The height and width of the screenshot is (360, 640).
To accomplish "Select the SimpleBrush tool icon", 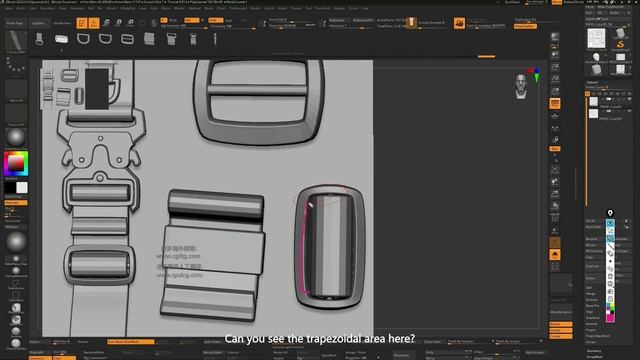I will click(620, 45).
